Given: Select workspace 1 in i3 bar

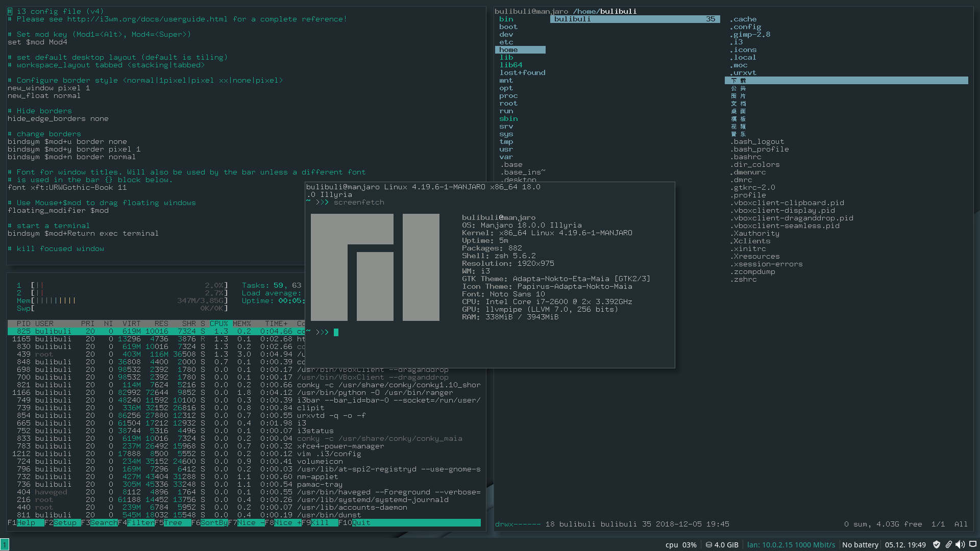Looking at the screenshot, I should pos(5,545).
